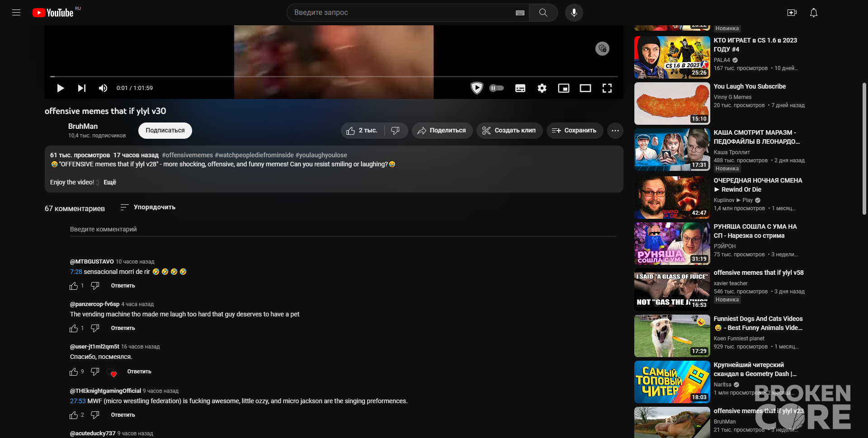Viewport: 868px width, 438px height.
Task: Reply to the @panzercop-fv6sp comment
Action: (123, 328)
